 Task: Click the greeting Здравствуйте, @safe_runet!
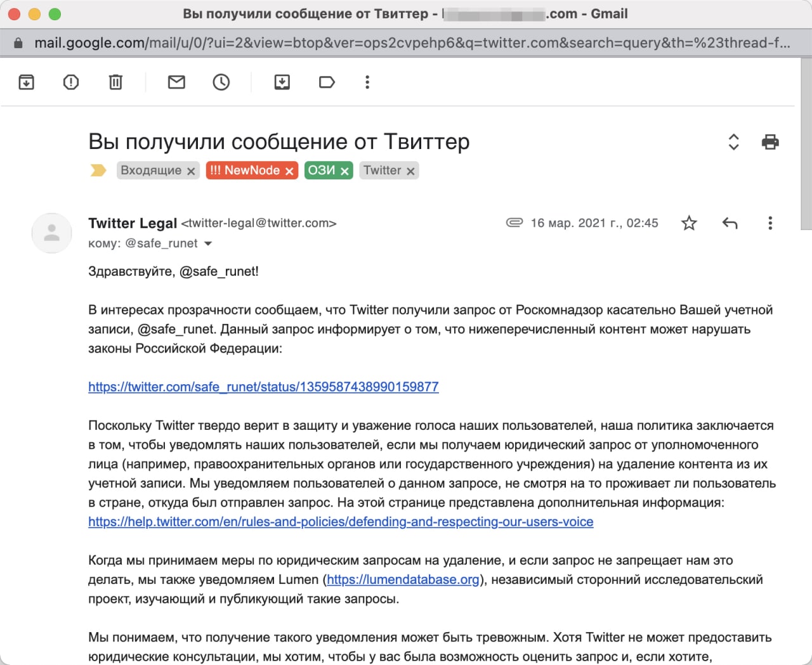173,271
